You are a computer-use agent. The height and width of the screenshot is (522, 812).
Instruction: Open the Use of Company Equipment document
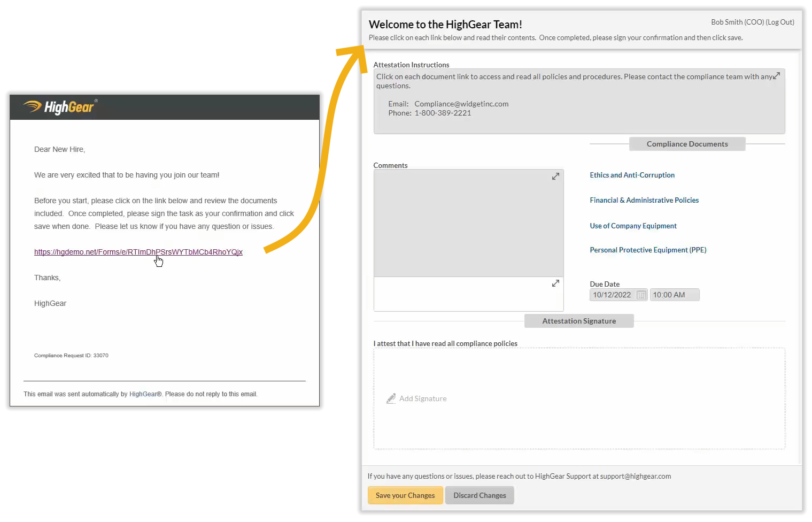(633, 226)
